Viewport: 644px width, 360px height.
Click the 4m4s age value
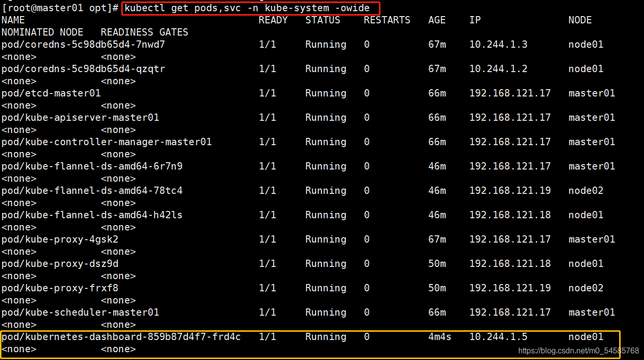[440, 337]
